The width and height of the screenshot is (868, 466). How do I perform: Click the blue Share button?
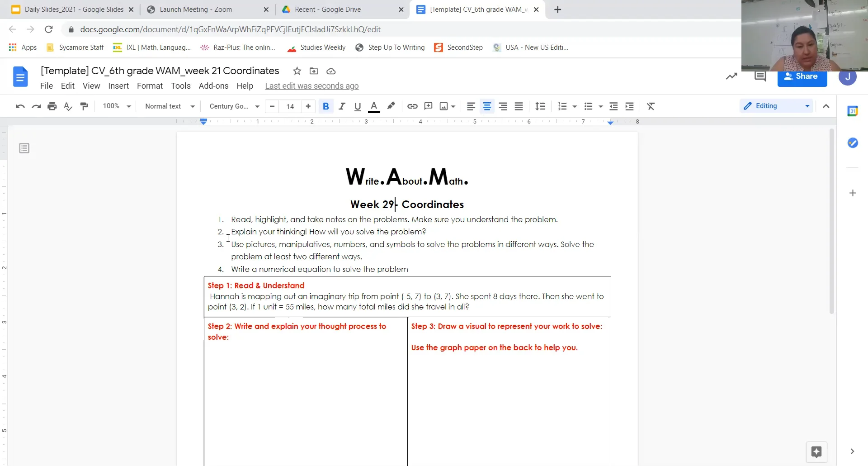click(x=802, y=77)
